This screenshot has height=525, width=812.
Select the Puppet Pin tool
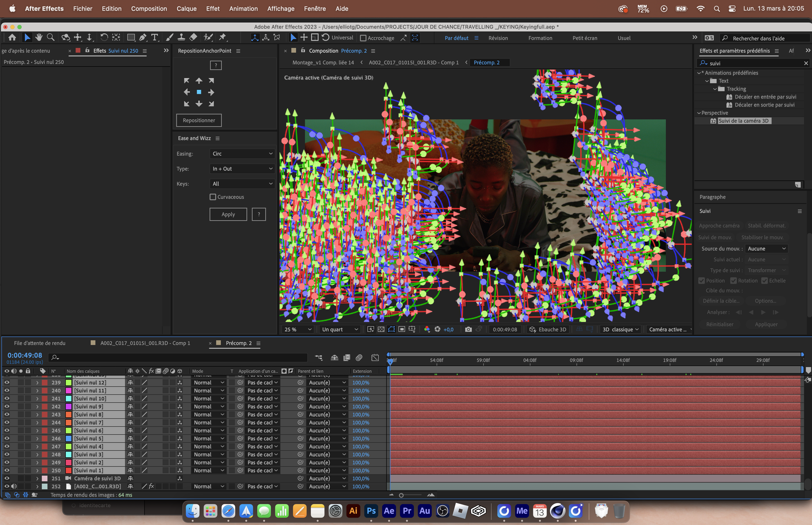pos(223,38)
